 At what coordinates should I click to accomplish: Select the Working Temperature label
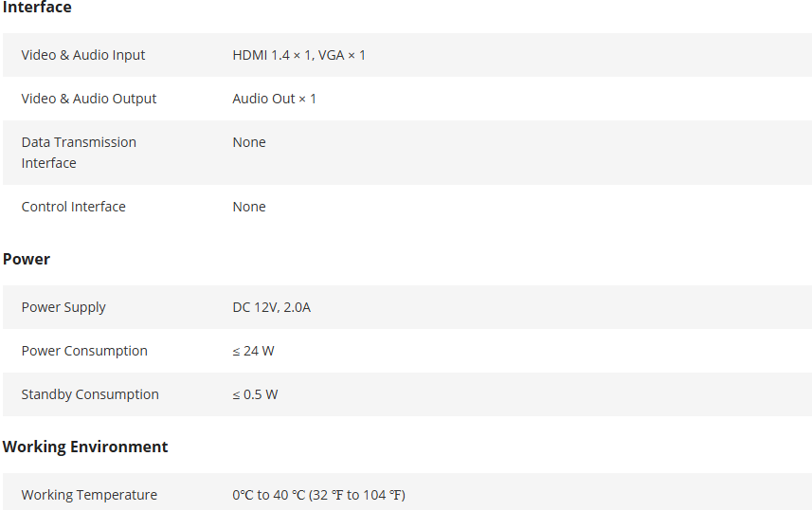click(89, 495)
